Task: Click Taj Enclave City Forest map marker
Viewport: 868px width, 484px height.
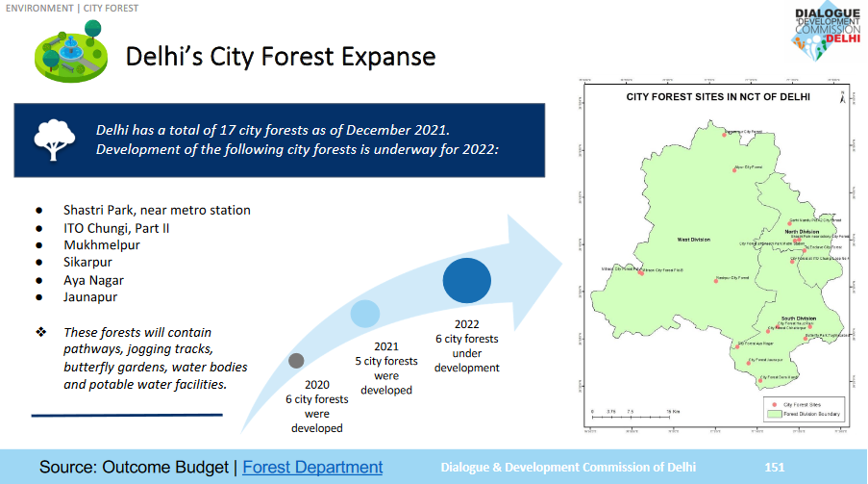Action: (x=805, y=250)
